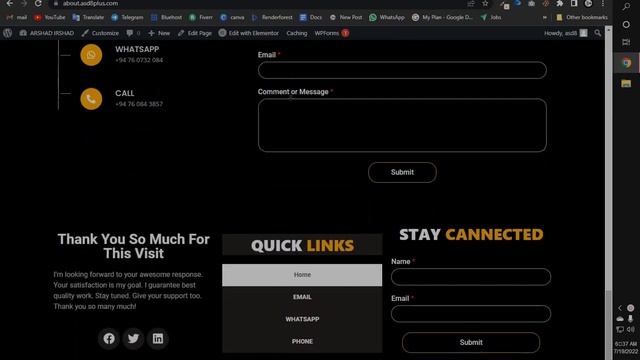Screen dimensions: 640x360
Task: Open the Caching admin bar menu
Action: (x=297, y=33)
